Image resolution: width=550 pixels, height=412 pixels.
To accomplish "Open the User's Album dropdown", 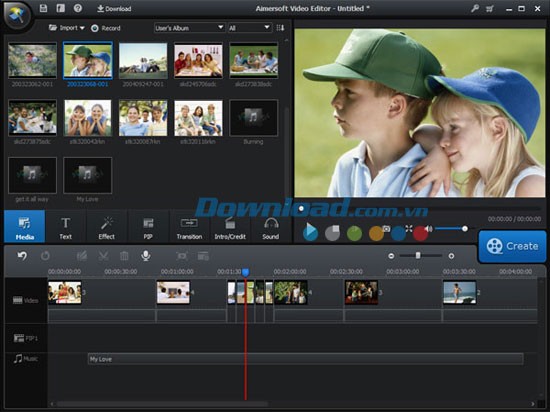I will (189, 28).
